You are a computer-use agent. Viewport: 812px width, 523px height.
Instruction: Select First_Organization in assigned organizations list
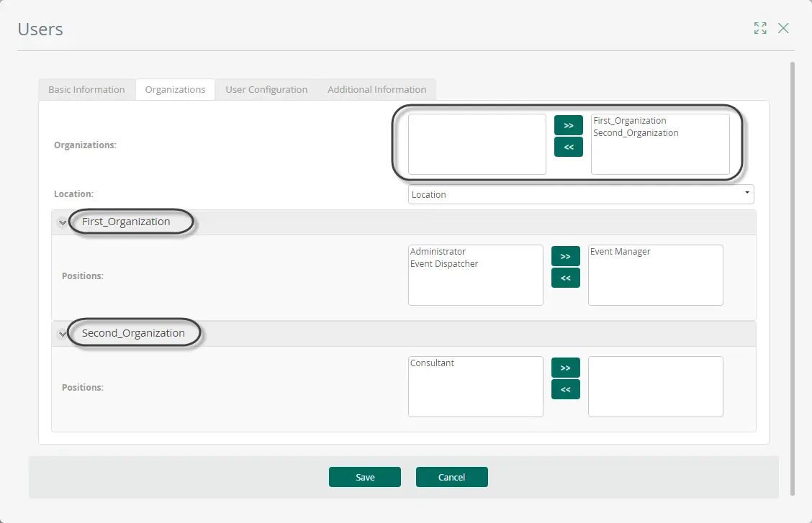630,121
